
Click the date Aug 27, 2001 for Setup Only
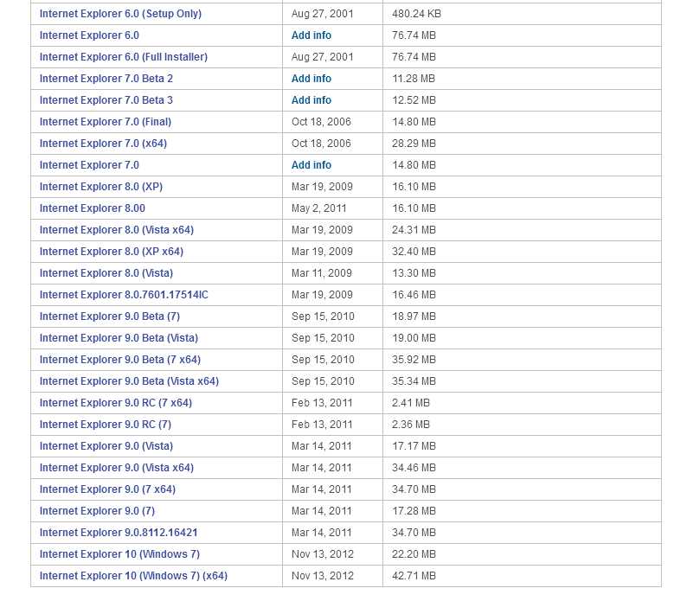[323, 14]
